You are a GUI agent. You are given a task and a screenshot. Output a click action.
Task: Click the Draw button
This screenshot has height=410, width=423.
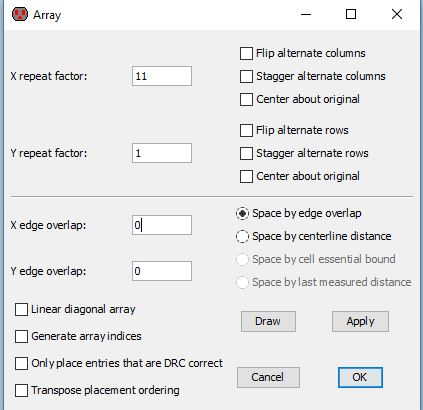[x=268, y=321]
